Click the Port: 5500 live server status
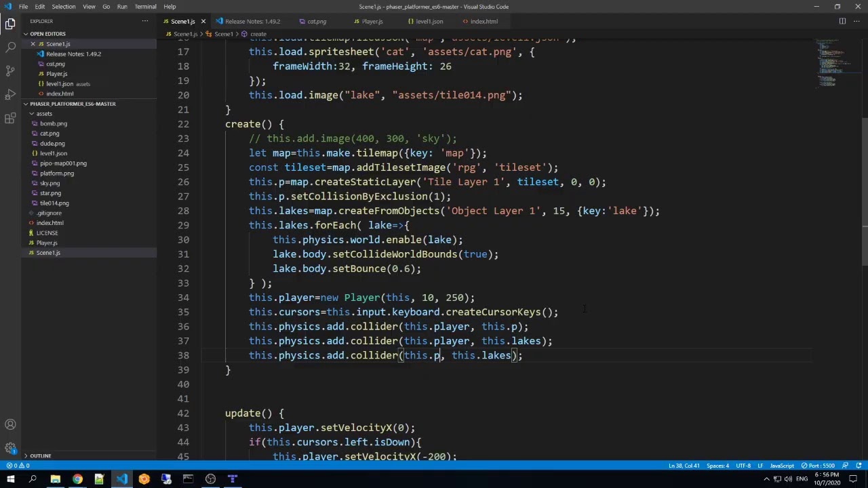 [x=818, y=466]
